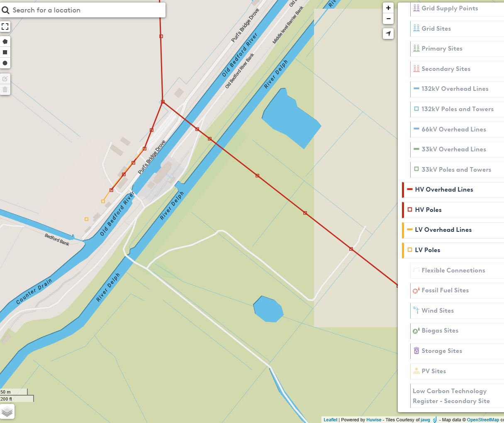Click the edit layers icon
The width and height of the screenshot is (504, 423).
click(x=5, y=79)
